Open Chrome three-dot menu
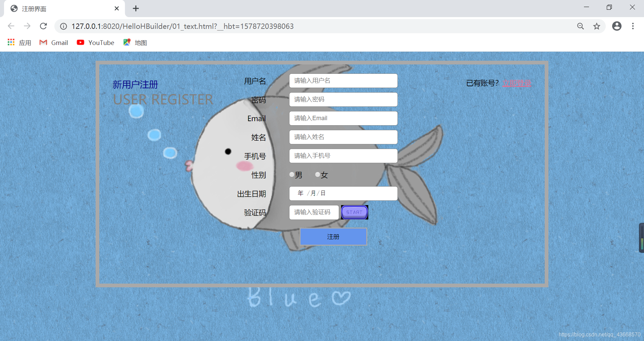Image resolution: width=644 pixels, height=341 pixels. 633,26
